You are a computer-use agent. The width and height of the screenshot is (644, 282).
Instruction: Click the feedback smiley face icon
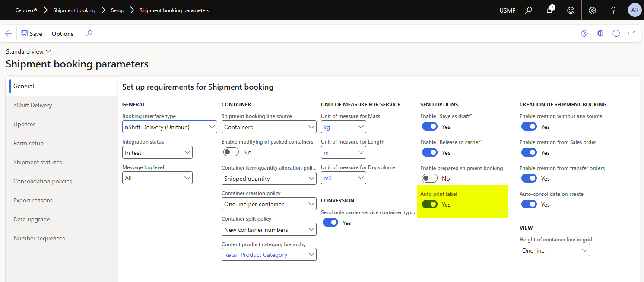tap(571, 10)
